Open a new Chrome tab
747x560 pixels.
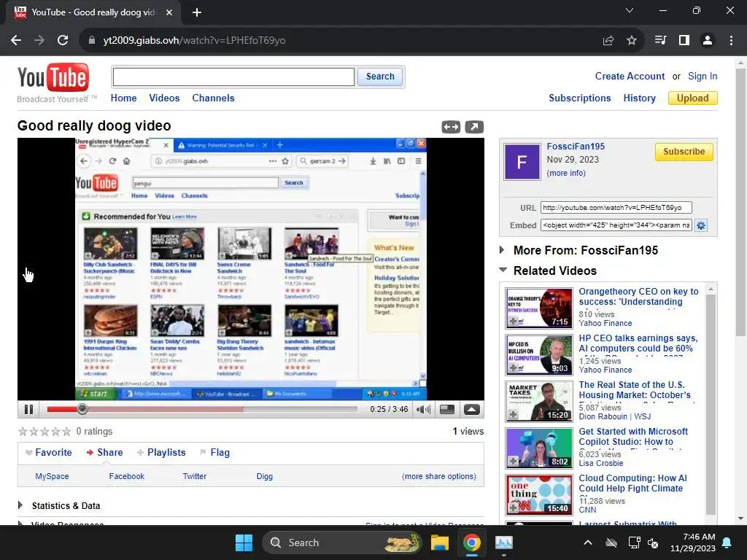(197, 12)
